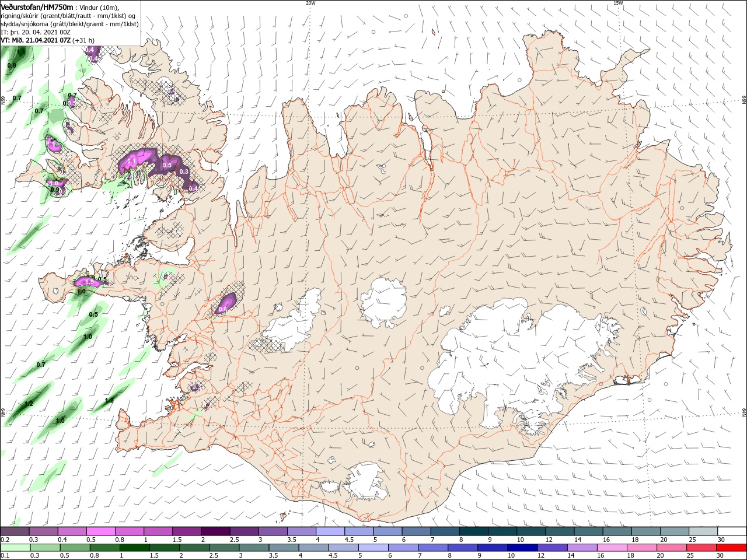The height and width of the screenshot is (560, 747).
Task: Pick the 20 swatch in the rain legend
Action: click(672, 548)
